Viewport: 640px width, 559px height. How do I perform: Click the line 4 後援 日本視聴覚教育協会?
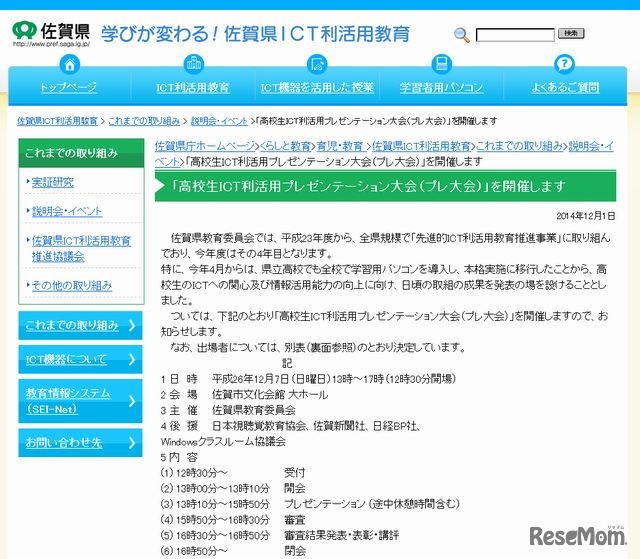click(x=291, y=426)
